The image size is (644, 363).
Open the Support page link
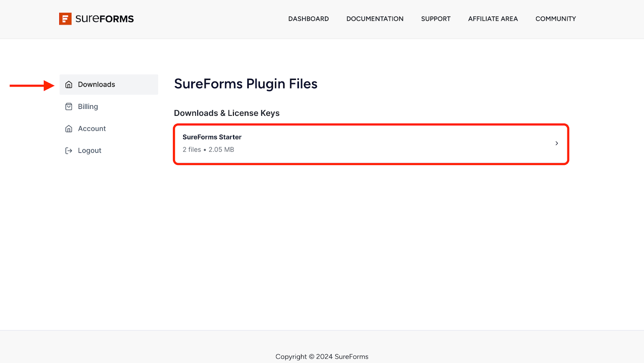tap(436, 19)
